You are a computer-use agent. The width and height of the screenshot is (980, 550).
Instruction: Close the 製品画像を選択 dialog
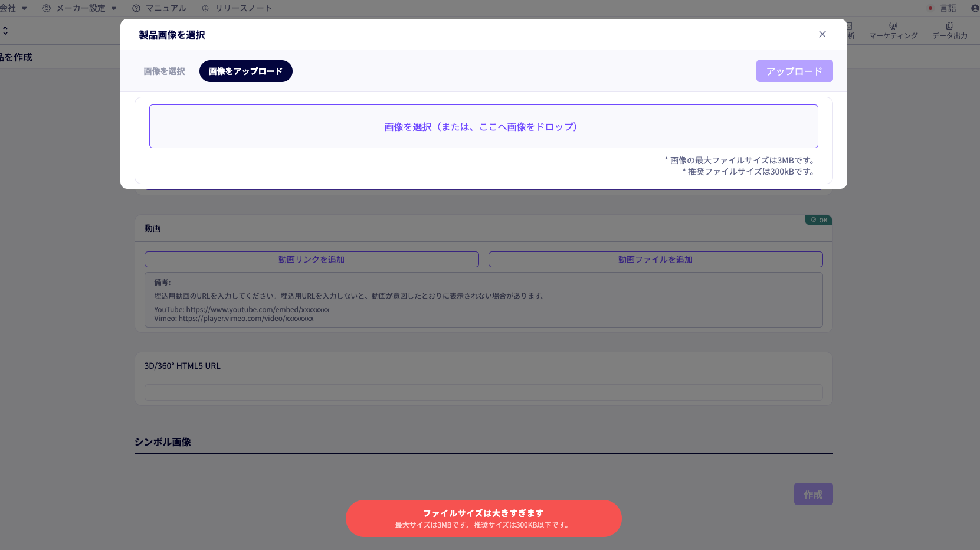click(x=822, y=34)
